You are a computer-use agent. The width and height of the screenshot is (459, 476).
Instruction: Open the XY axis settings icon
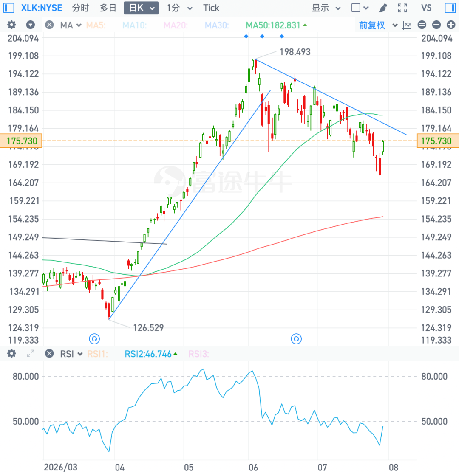click(407, 25)
